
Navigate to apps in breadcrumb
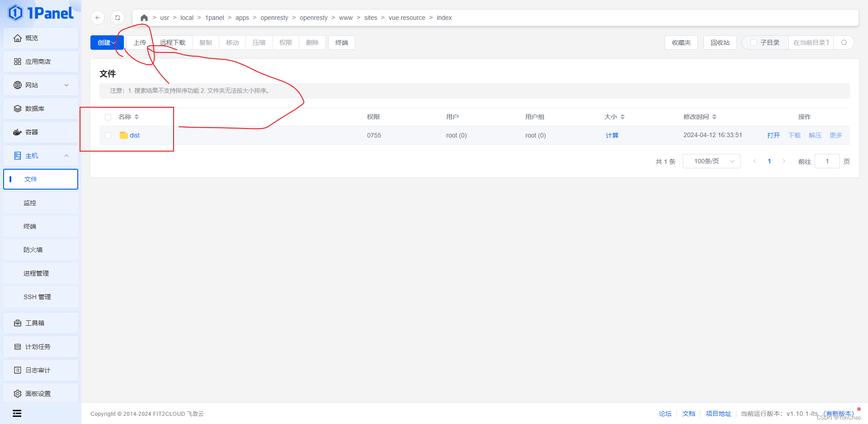click(242, 18)
